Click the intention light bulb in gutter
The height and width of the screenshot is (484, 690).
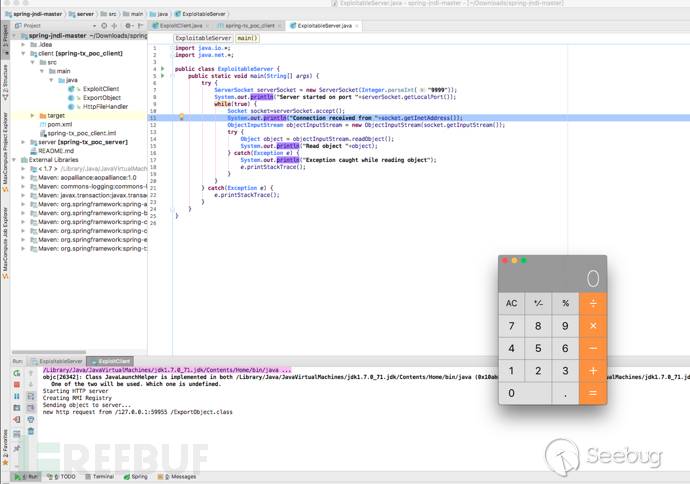(x=181, y=117)
